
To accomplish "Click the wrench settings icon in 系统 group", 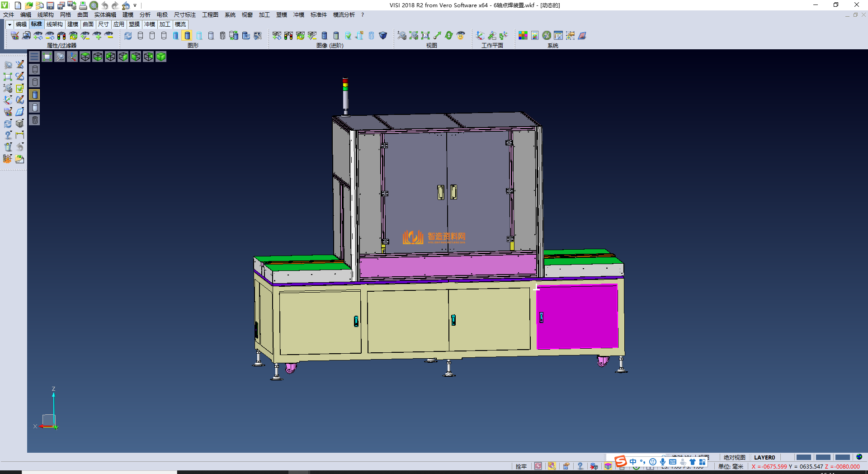I will 547,36.
